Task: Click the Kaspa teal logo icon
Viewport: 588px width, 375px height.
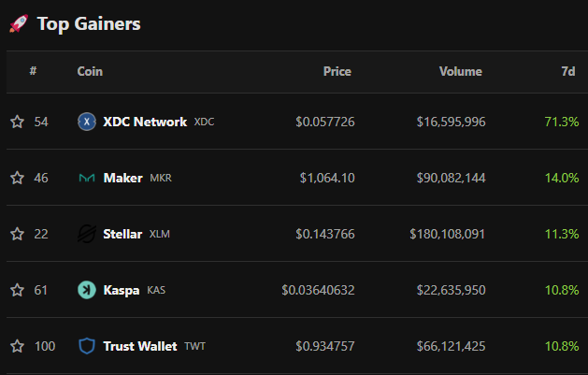Action: pyautogui.click(x=87, y=290)
